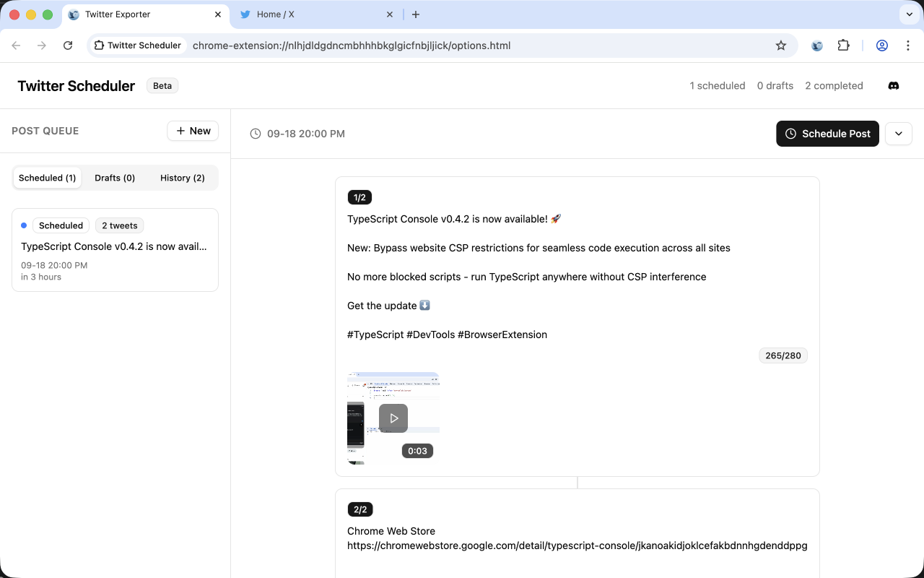Click the Schedule Post button
The width and height of the screenshot is (924, 578).
point(827,134)
